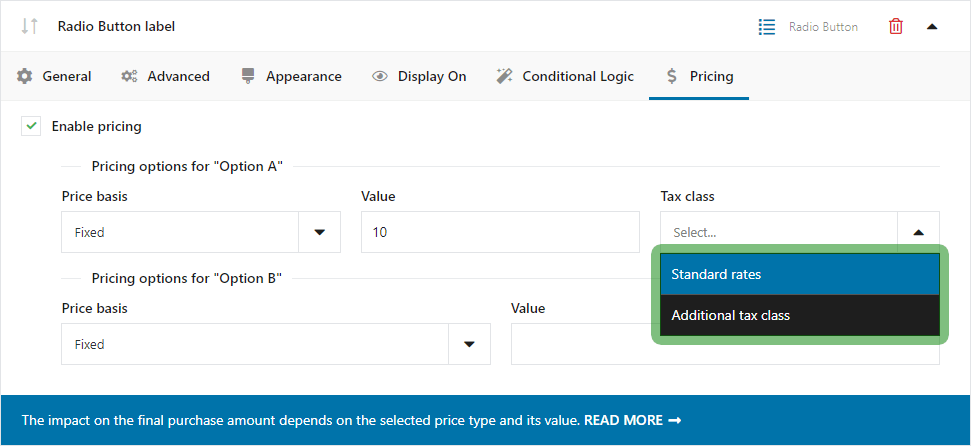Viewport: 971px width, 446px height.
Task: Click the gear icon on General tab
Action: 24,76
